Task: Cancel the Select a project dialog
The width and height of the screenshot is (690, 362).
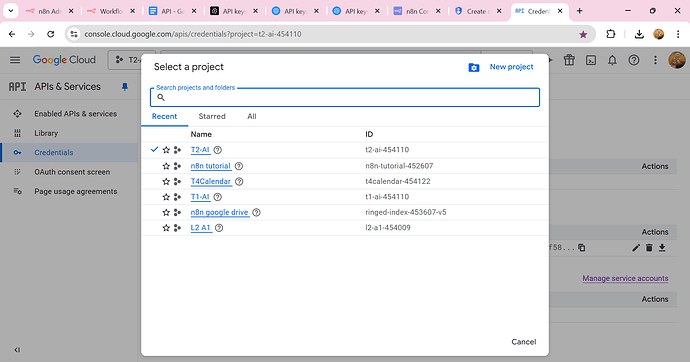Action: pyautogui.click(x=524, y=342)
